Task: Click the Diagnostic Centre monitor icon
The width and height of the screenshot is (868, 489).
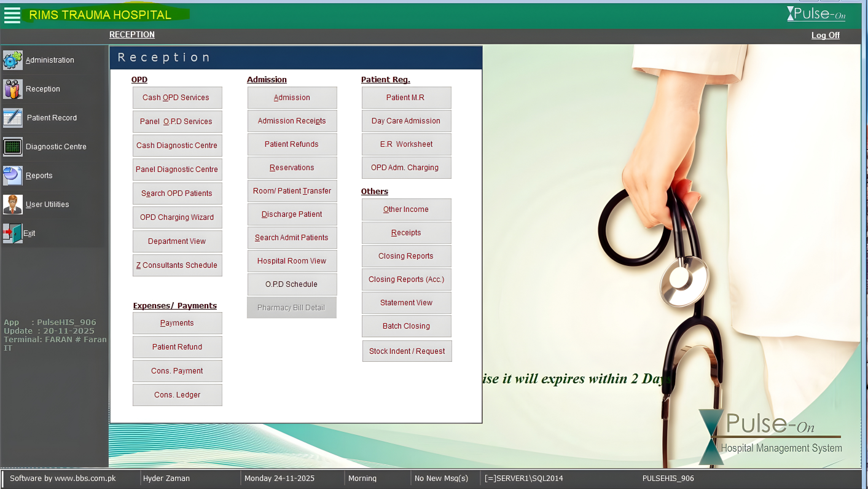Action: (13, 147)
